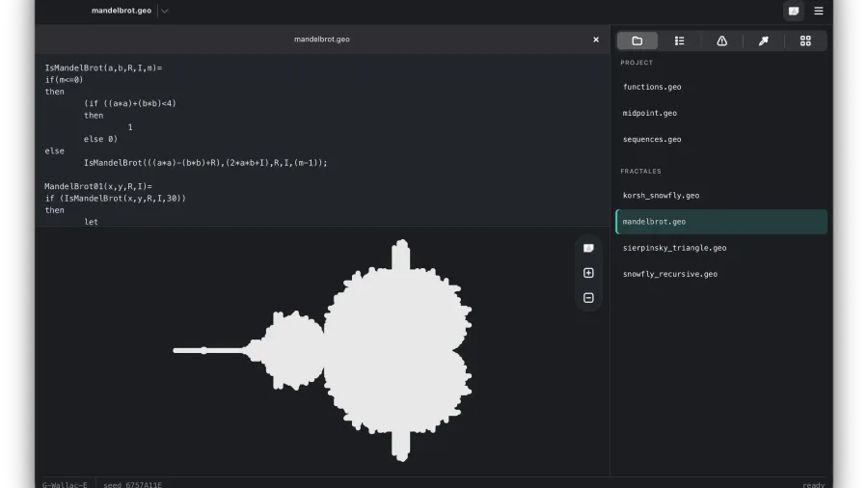Click the 'else 0)' code line
This screenshot has width=868, height=488.
100,139
